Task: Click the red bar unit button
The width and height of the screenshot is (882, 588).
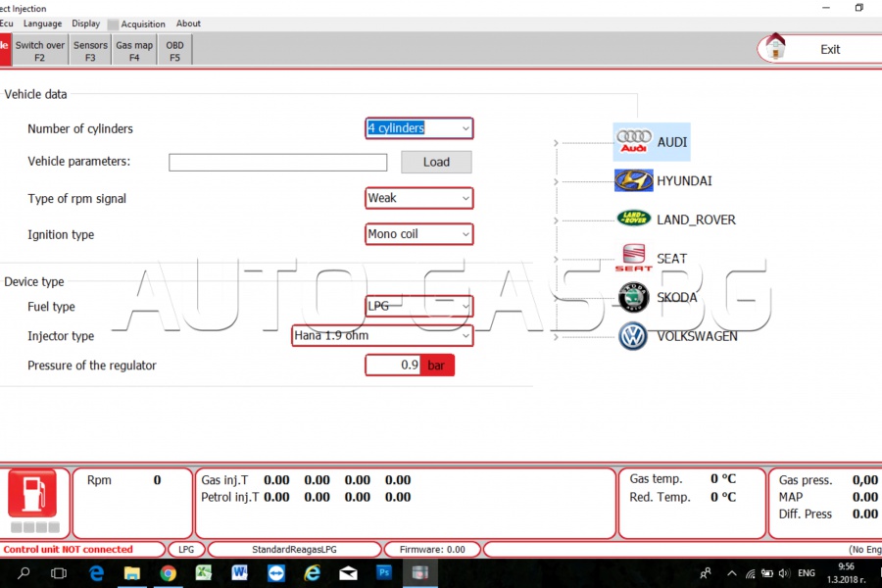Action: click(x=437, y=366)
